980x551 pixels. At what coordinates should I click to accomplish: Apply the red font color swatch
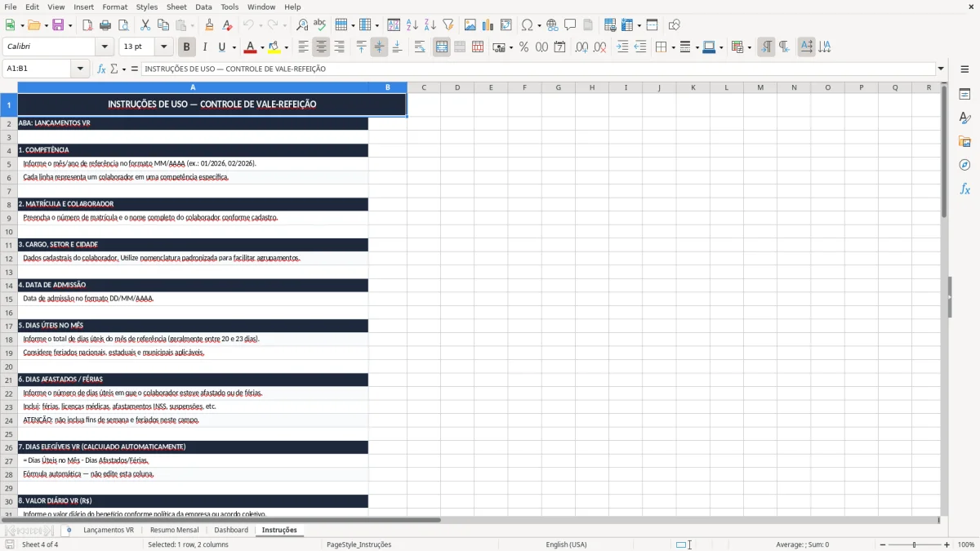coord(250,47)
